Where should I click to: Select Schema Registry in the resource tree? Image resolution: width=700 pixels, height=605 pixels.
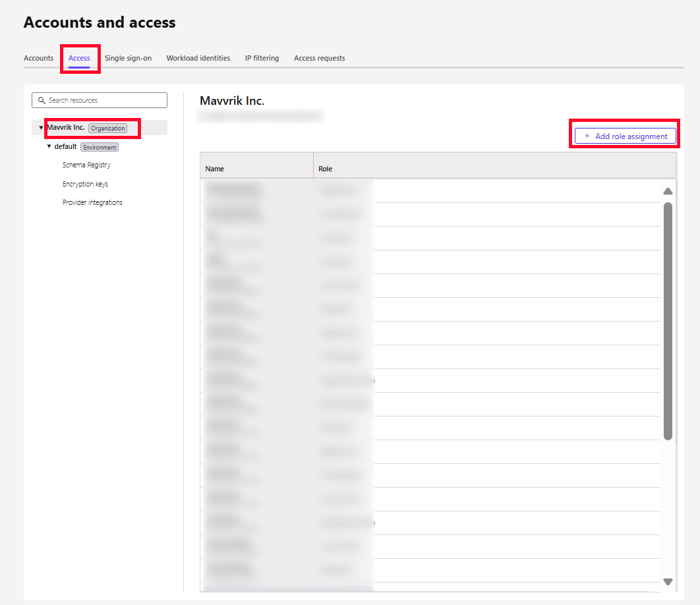click(x=86, y=165)
